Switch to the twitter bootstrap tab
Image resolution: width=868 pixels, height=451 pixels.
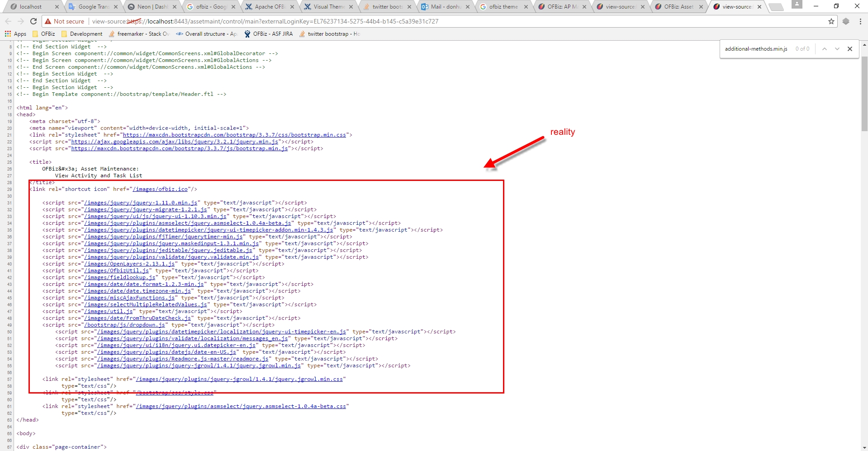[387, 7]
